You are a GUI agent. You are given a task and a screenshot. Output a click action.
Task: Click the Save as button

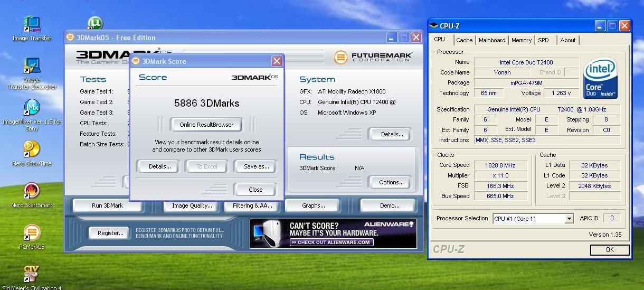tap(256, 166)
